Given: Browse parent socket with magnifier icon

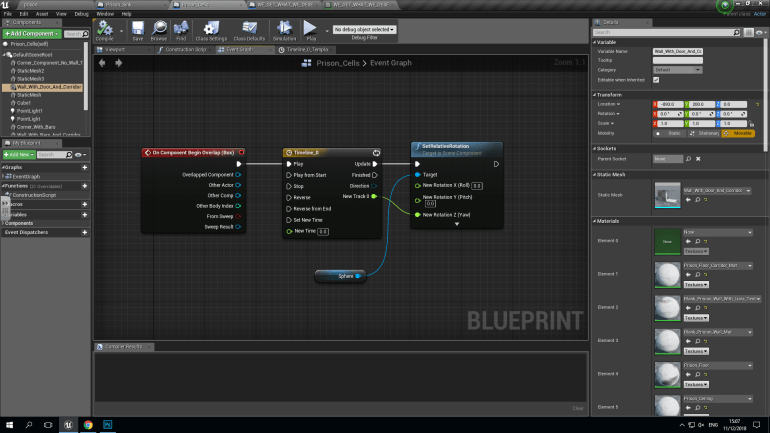Looking at the screenshot, I should pyautogui.click(x=688, y=159).
